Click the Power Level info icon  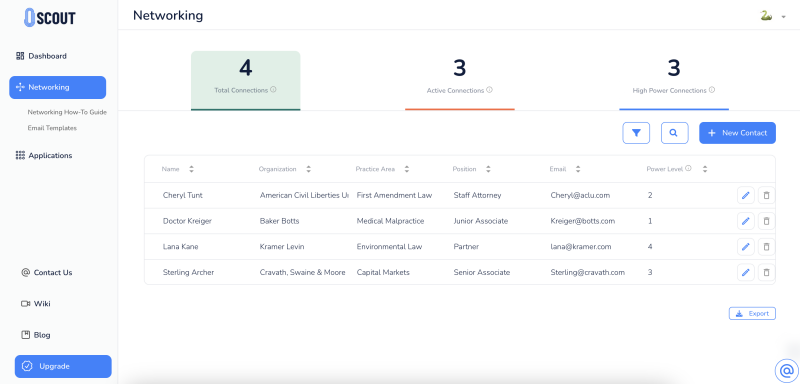click(689, 168)
